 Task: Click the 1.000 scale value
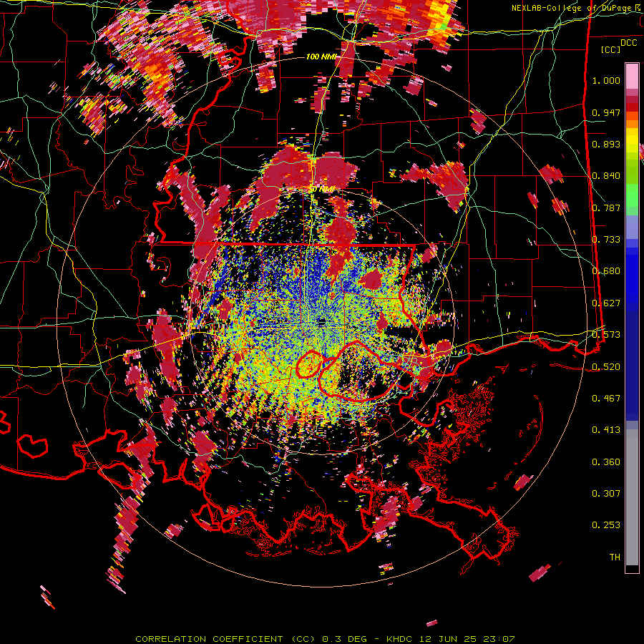click(606, 80)
